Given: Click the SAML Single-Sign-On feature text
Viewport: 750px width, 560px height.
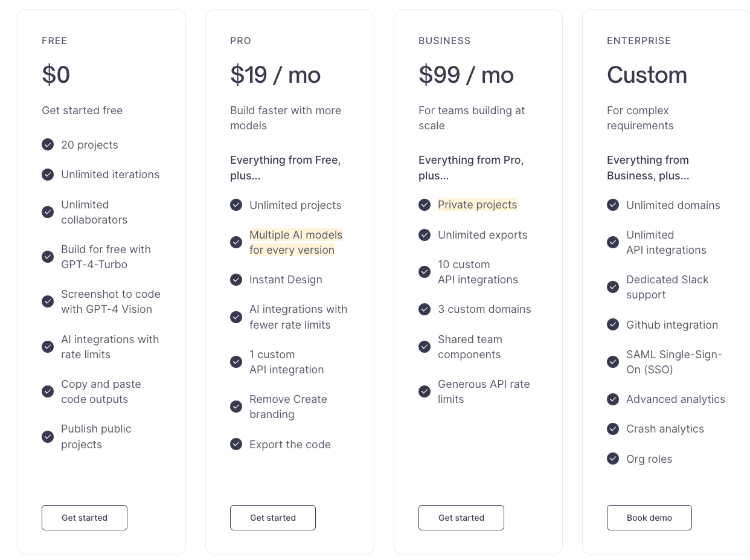Looking at the screenshot, I should (674, 362).
